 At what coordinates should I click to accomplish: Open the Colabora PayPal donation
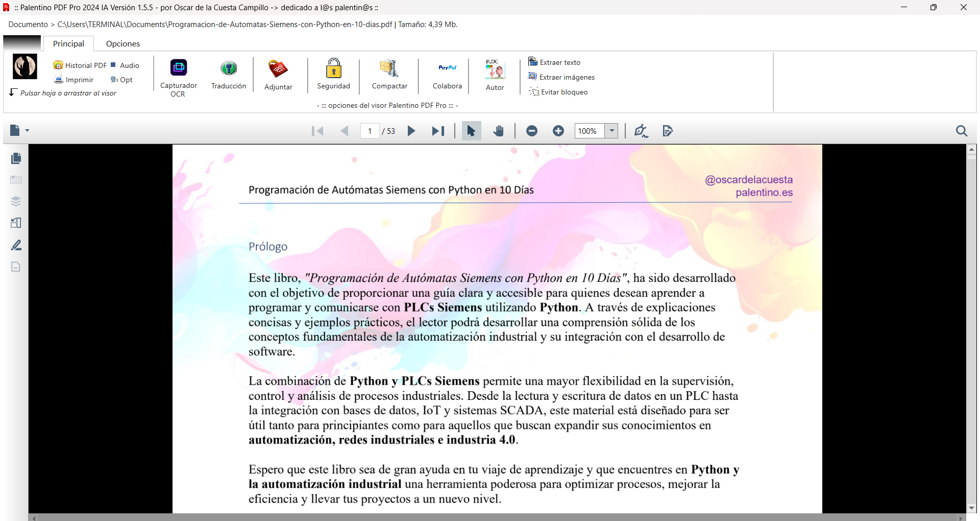(447, 68)
